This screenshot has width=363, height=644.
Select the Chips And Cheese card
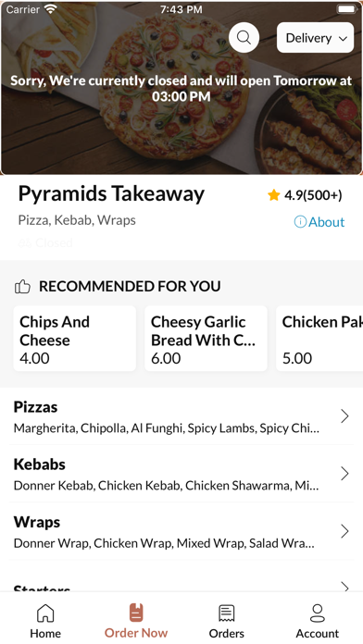[x=75, y=339]
